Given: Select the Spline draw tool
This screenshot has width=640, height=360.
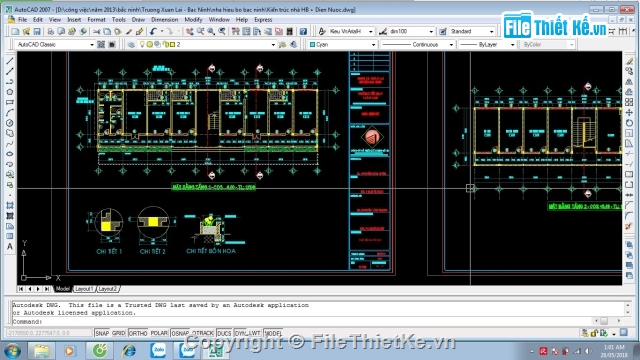Looking at the screenshot, I should (x=10, y=144).
